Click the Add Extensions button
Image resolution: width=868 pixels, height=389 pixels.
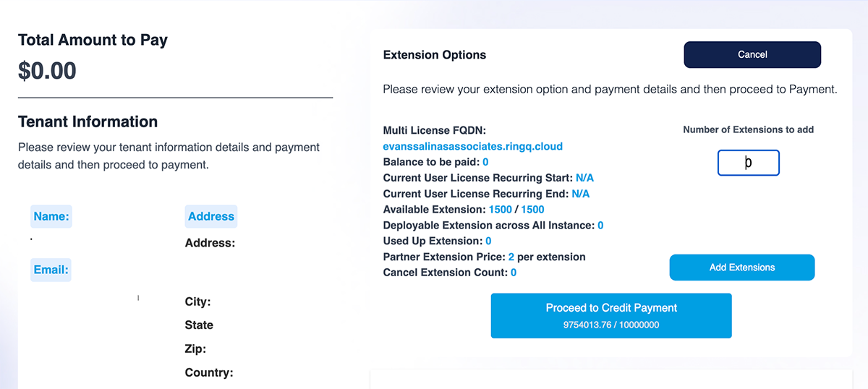[x=741, y=268]
